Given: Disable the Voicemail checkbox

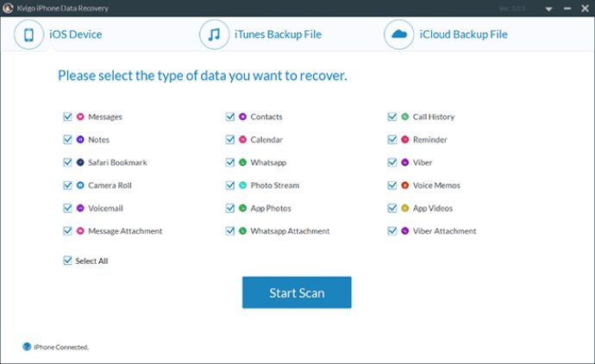Looking at the screenshot, I should pos(67,208).
